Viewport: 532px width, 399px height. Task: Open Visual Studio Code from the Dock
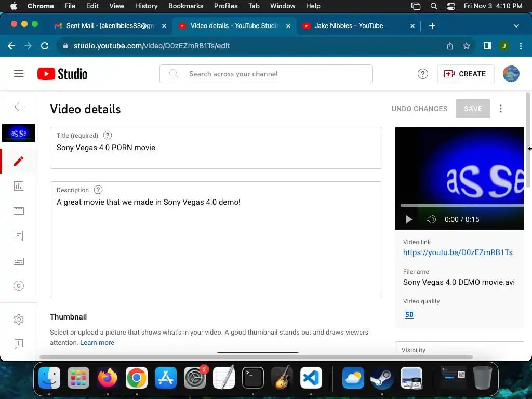pos(311,378)
